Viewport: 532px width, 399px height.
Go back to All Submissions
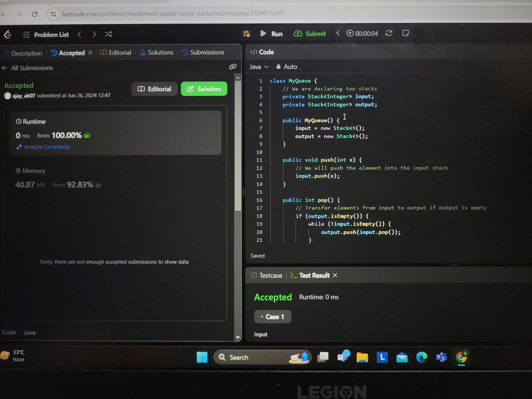[x=27, y=68]
